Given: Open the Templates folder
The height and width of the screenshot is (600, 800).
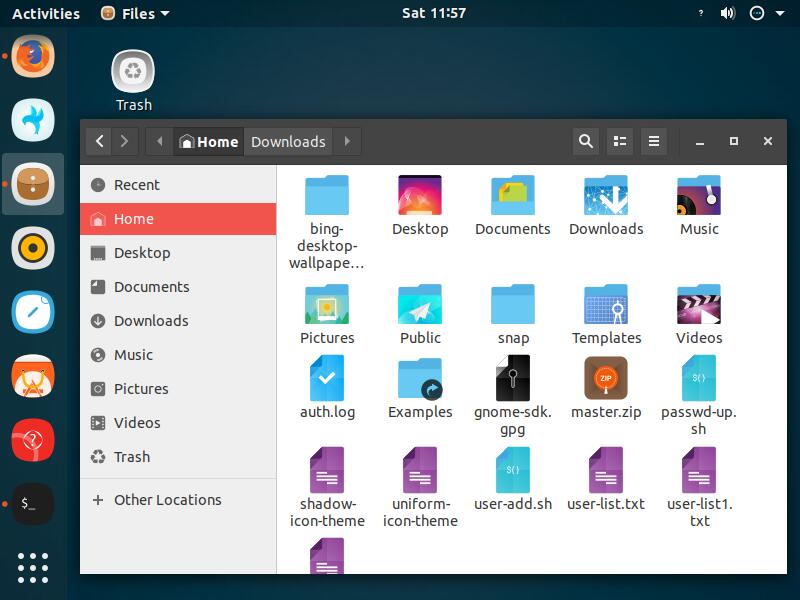Looking at the screenshot, I should tap(606, 305).
